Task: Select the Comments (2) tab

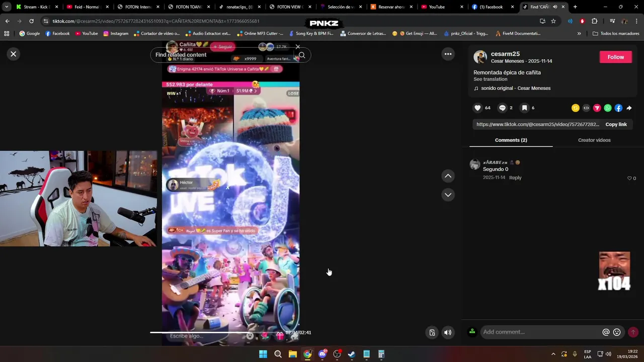Action: pos(511,140)
